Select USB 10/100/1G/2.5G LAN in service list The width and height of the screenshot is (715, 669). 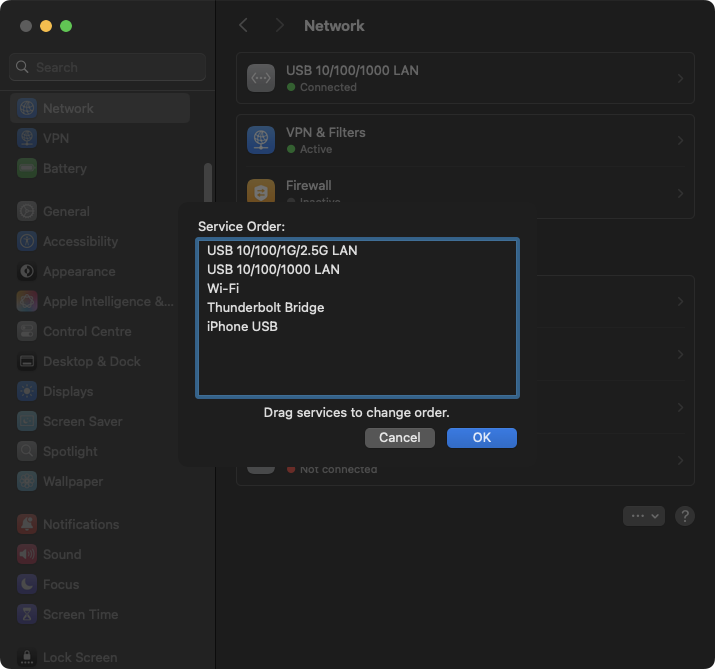point(358,250)
